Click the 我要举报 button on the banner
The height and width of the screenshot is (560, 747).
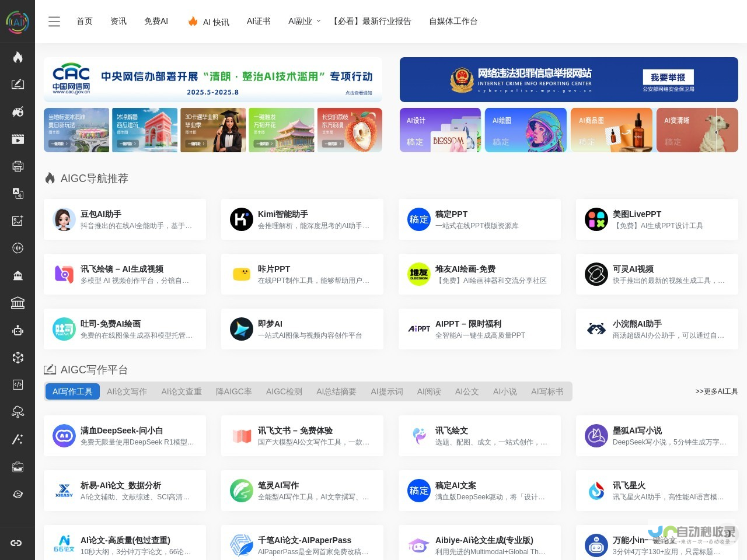(668, 77)
